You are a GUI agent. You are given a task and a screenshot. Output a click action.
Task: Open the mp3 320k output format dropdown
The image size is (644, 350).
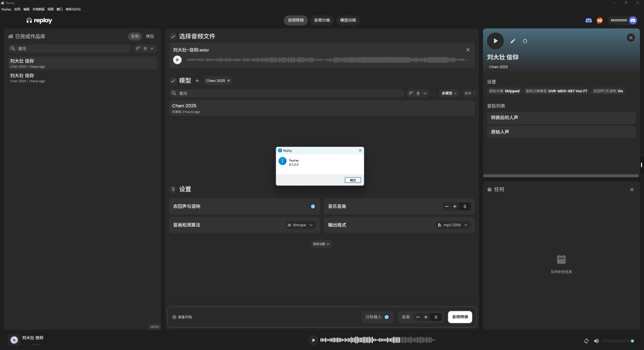[453, 225]
